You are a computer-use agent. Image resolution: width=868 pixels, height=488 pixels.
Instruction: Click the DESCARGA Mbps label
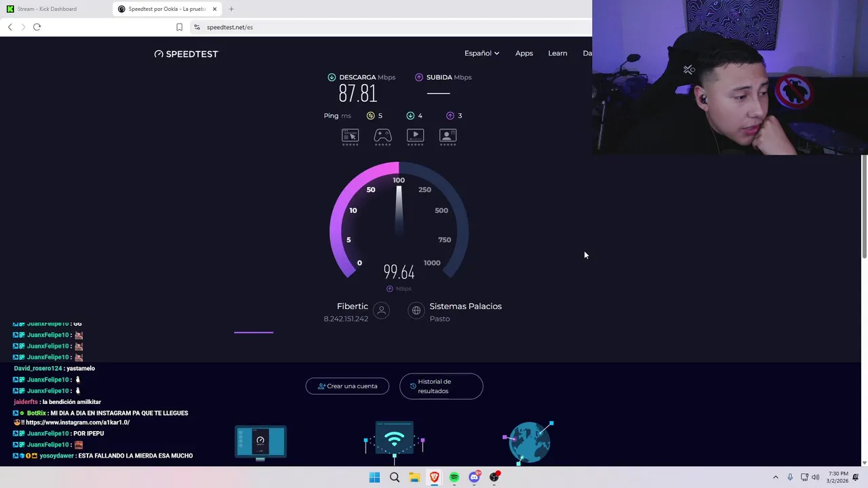click(x=367, y=77)
